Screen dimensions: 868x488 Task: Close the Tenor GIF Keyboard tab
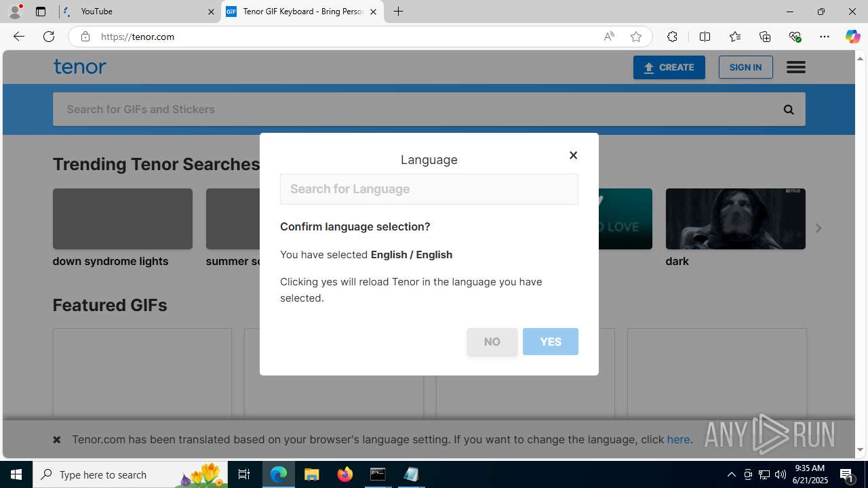[x=373, y=12]
